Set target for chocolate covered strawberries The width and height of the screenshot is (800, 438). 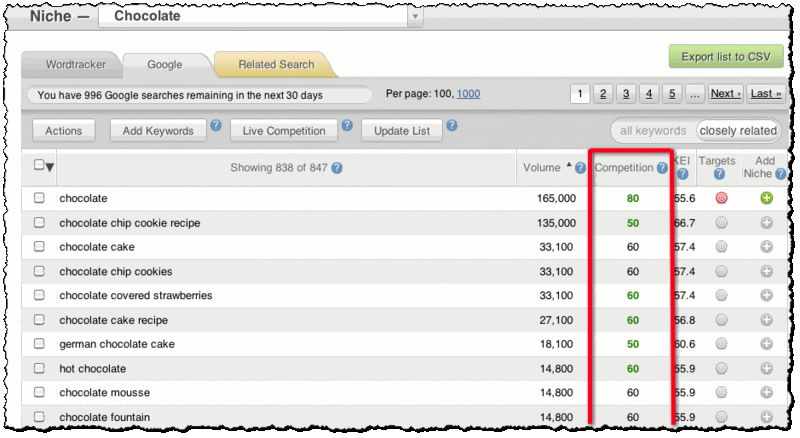click(721, 295)
